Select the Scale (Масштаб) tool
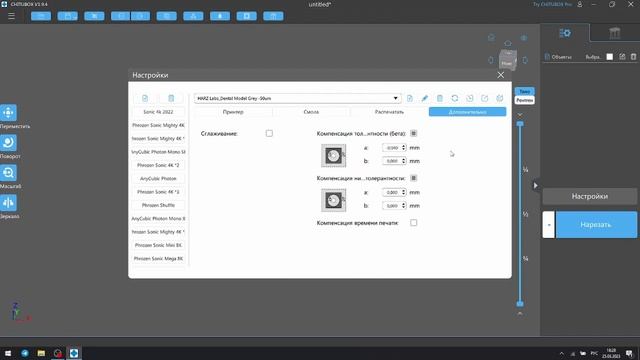Screen dimensions: 640x360 point(9,173)
